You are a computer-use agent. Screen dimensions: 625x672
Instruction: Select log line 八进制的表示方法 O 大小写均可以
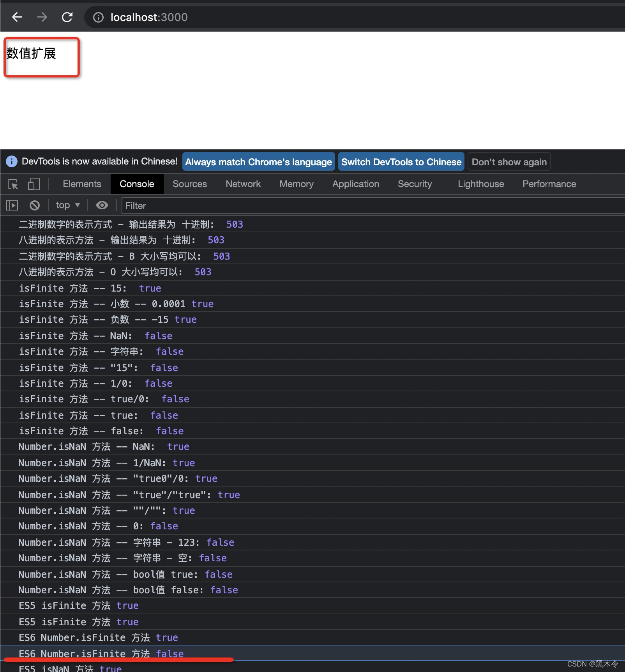pos(312,272)
